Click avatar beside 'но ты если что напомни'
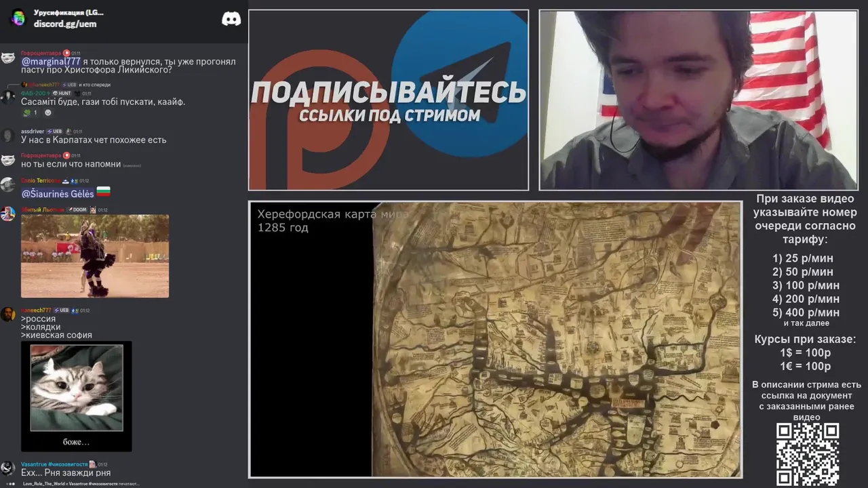Image resolution: width=868 pixels, height=488 pixels. (8, 160)
